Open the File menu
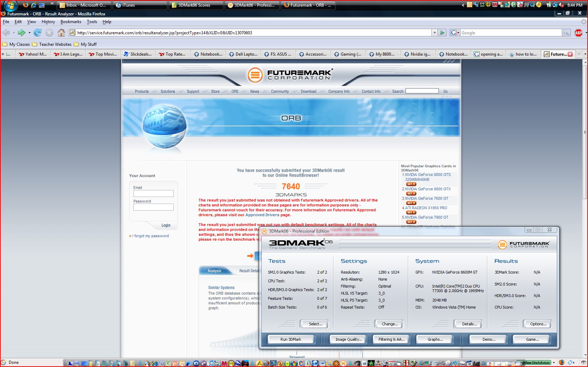The width and height of the screenshot is (588, 367). pos(6,22)
